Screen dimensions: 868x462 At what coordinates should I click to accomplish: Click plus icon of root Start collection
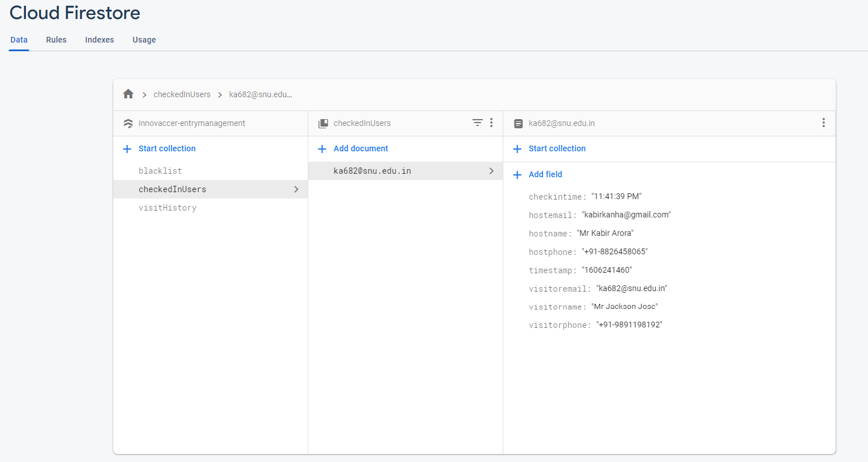[128, 149]
